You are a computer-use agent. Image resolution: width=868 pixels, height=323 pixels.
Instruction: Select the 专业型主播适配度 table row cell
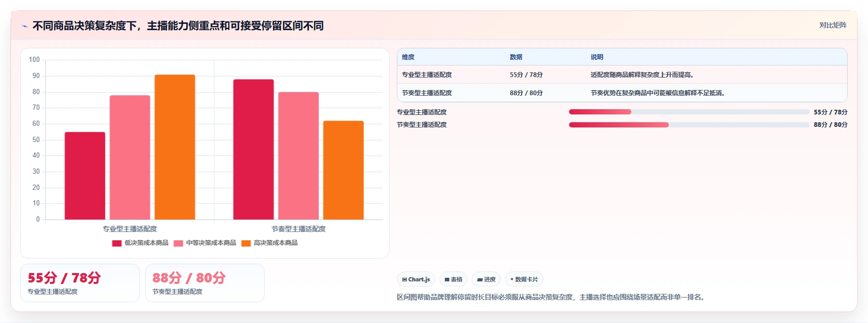(427, 75)
